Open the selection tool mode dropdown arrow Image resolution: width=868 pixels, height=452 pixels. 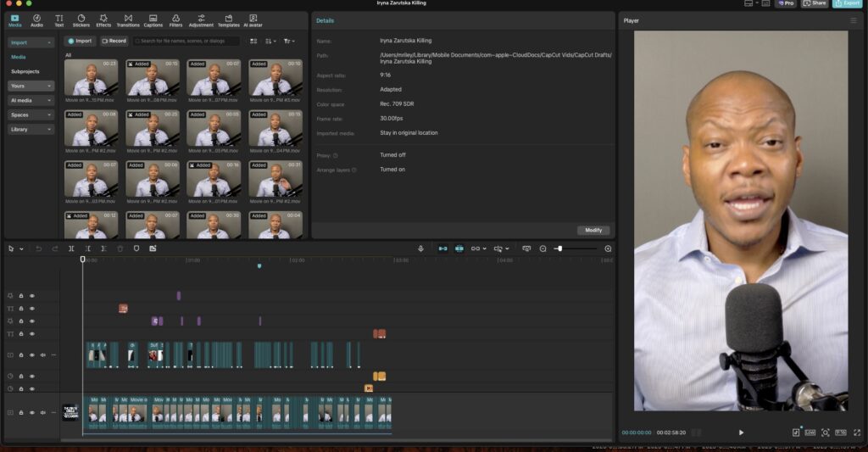click(21, 249)
